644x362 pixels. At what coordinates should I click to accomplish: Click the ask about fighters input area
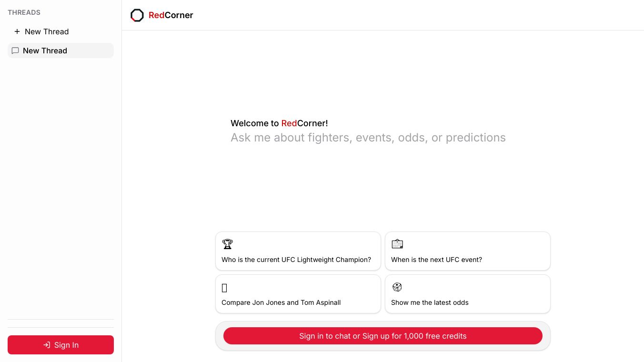368,138
